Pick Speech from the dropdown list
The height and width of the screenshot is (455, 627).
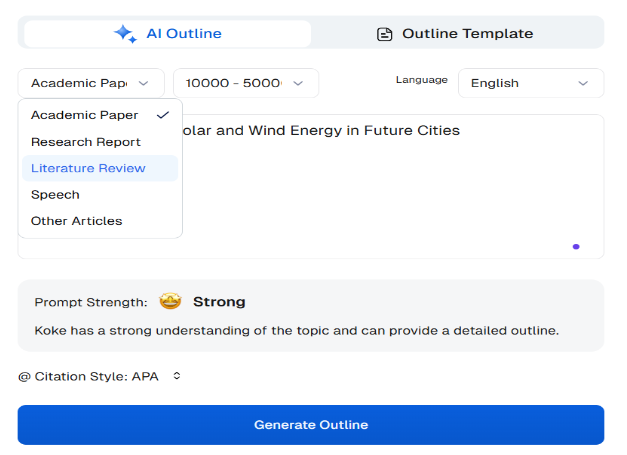[55, 195]
